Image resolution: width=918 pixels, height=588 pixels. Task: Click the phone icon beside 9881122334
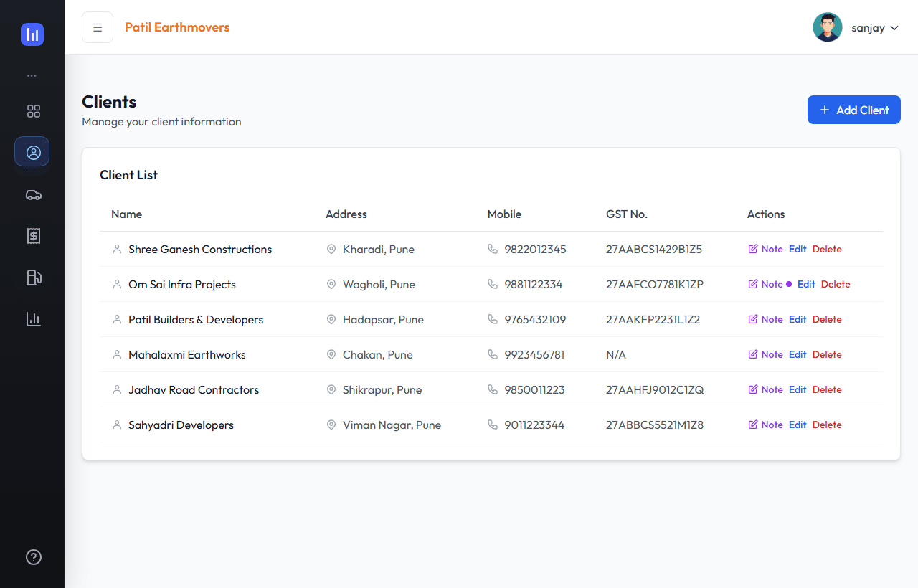point(493,284)
